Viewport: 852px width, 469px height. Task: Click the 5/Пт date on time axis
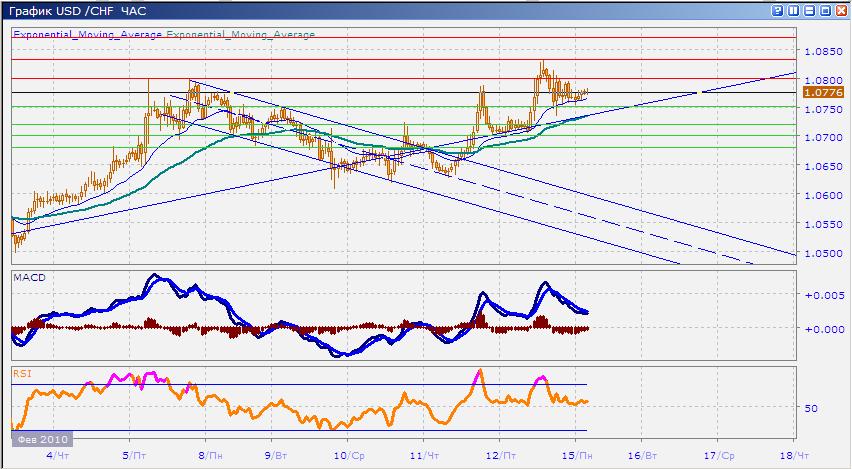tap(130, 454)
